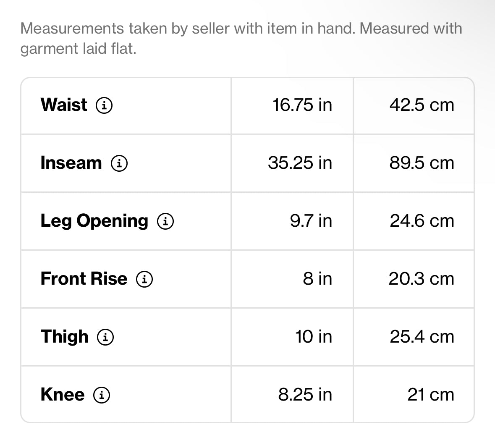Click the 10 in thigh value
The width and height of the screenshot is (495, 448).
(314, 337)
